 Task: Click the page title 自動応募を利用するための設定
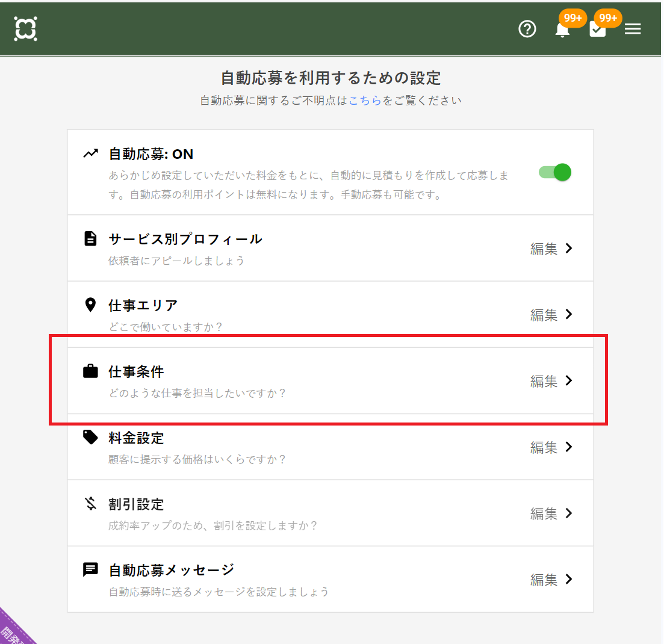point(330,78)
